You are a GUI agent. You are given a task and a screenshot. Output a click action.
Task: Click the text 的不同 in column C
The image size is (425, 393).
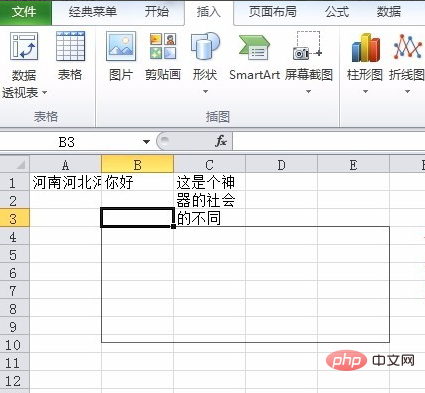pos(199,218)
